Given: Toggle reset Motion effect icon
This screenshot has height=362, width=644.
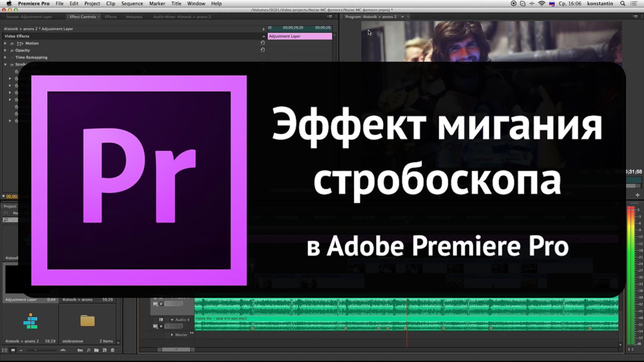Looking at the screenshot, I should click(x=261, y=43).
